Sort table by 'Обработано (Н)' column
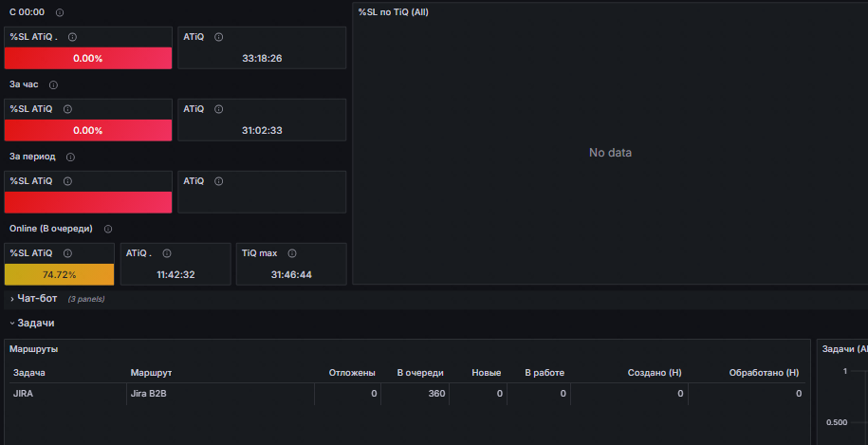868x445 pixels. tap(764, 373)
